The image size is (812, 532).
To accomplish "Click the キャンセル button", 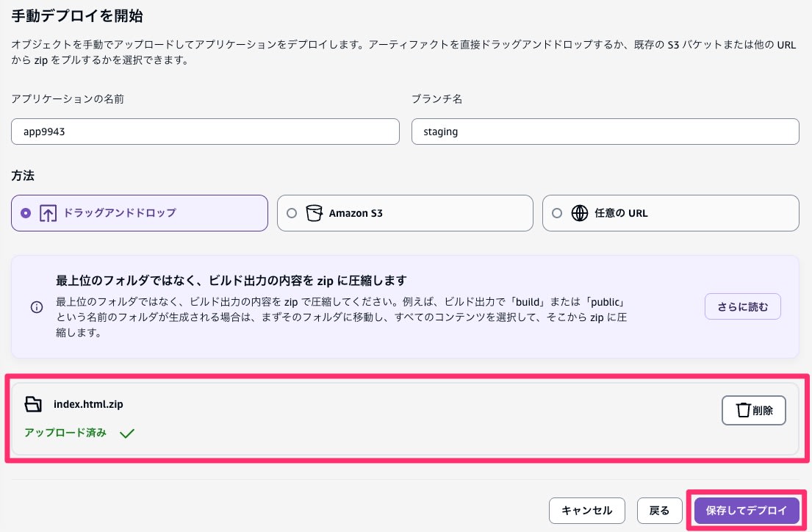I will 586,510.
